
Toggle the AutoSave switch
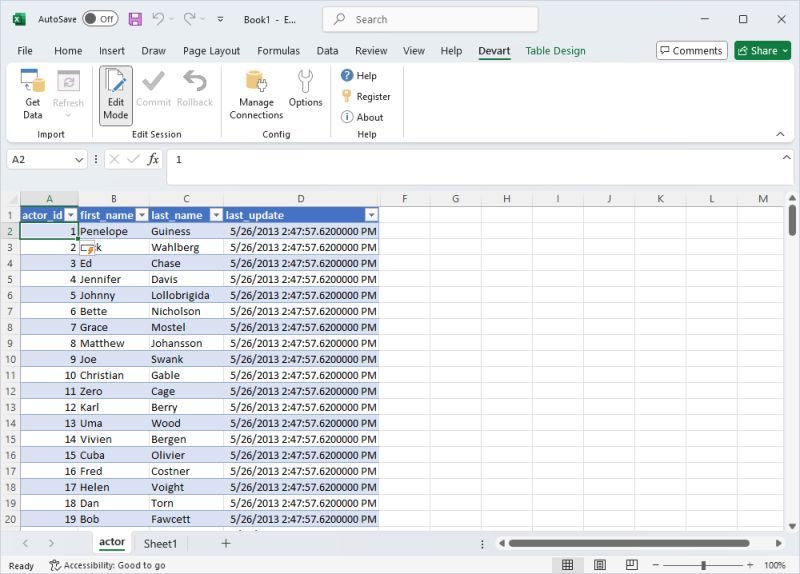[x=101, y=19]
